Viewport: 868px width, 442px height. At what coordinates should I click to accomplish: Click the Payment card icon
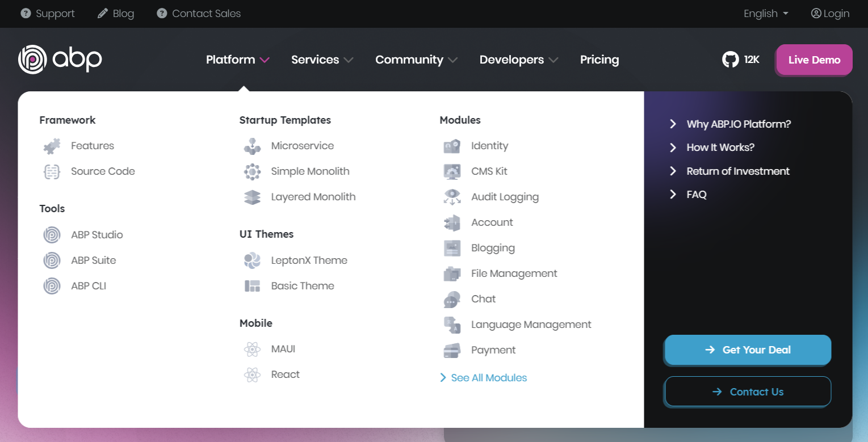[x=452, y=351]
